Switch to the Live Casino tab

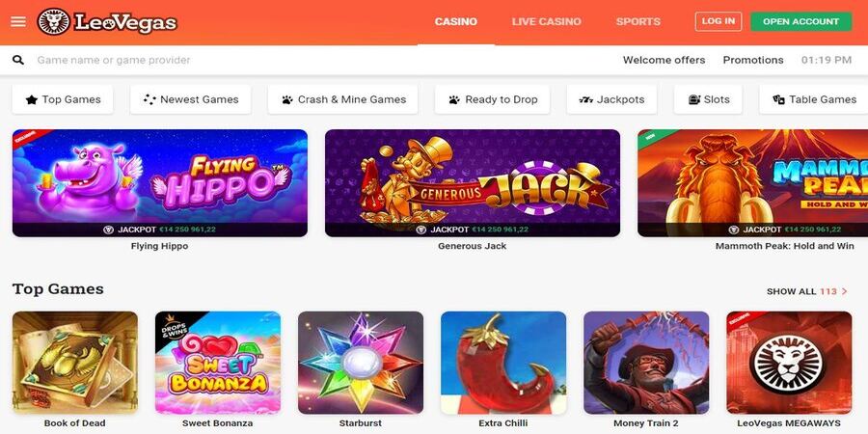547,21
